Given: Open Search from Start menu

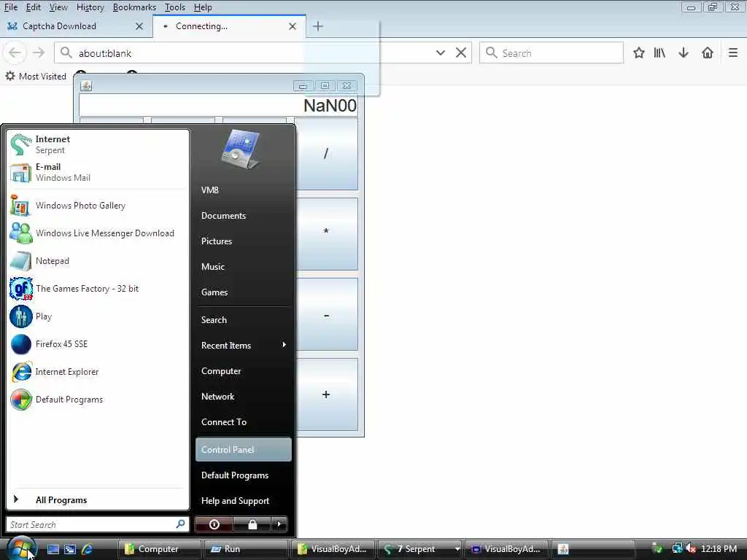Looking at the screenshot, I should point(244,320).
